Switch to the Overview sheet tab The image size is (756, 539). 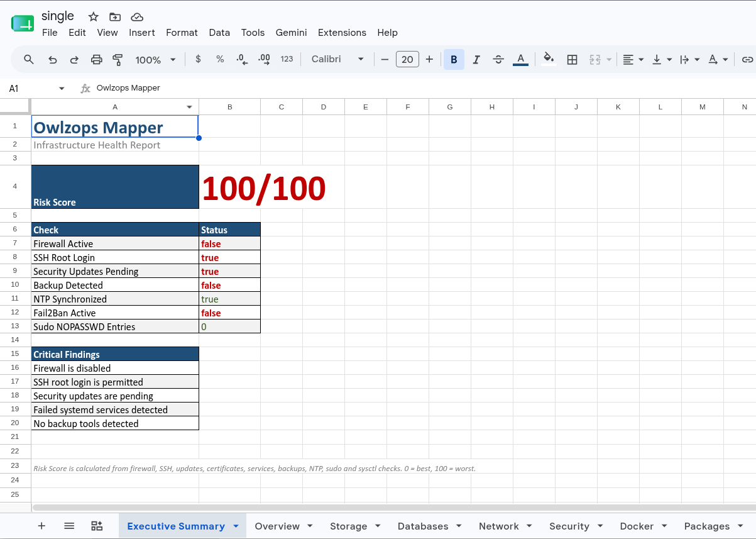277,526
